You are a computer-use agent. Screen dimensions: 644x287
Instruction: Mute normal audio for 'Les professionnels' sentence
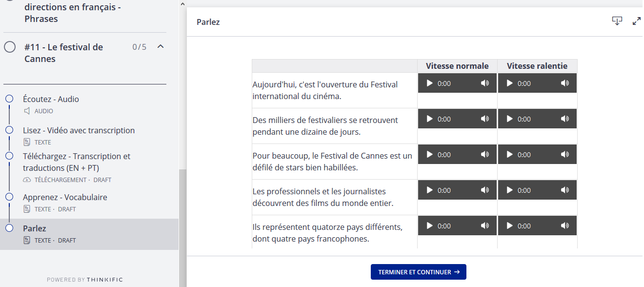click(484, 190)
